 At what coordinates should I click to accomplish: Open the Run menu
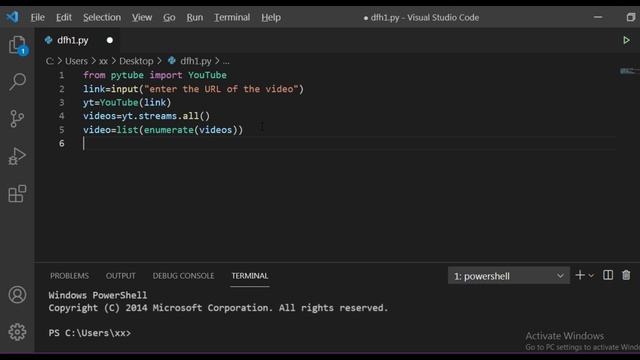tap(195, 18)
